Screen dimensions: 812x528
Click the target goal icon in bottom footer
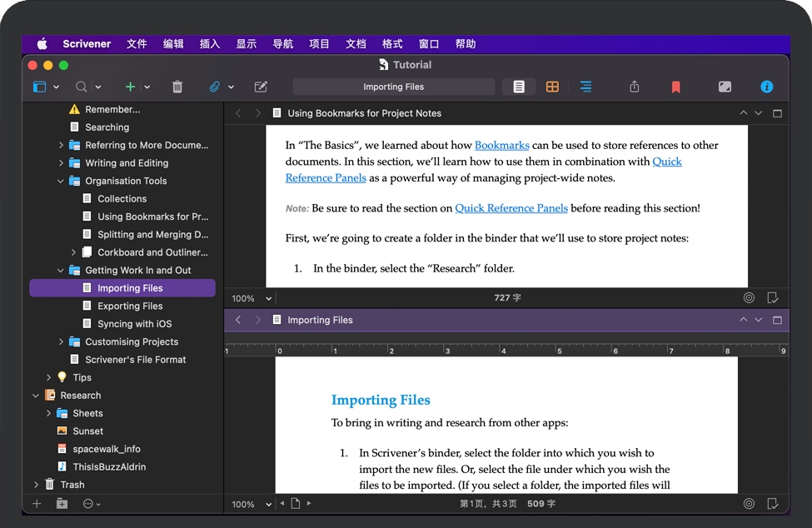pos(749,504)
